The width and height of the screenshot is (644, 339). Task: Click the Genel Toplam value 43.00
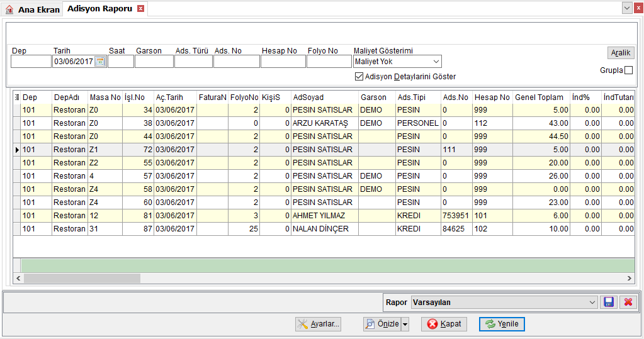pos(541,123)
